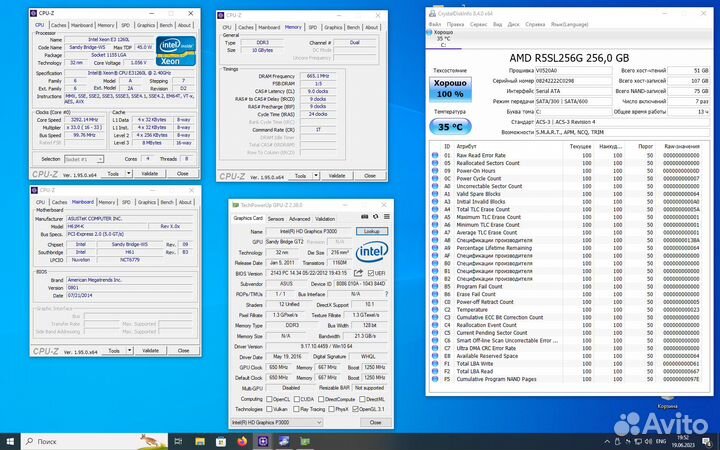Toggle the OpenGL 3.1 checkbox
The height and width of the screenshot is (450, 720).
coord(355,409)
